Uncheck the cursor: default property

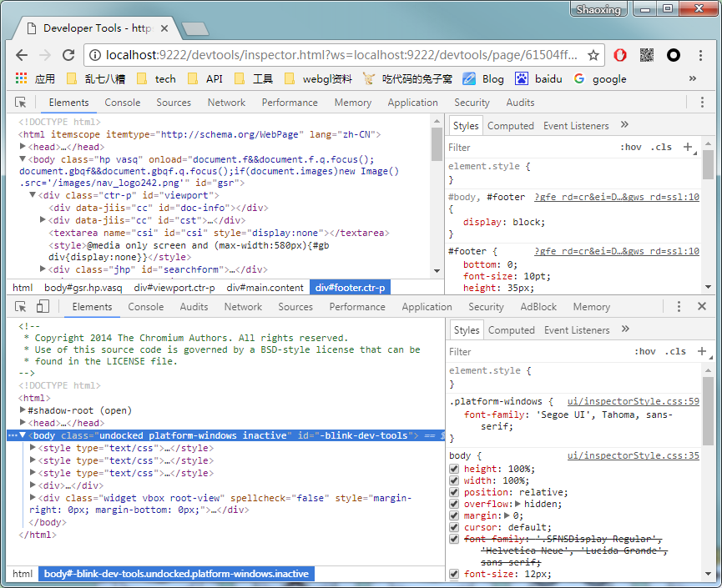click(454, 527)
